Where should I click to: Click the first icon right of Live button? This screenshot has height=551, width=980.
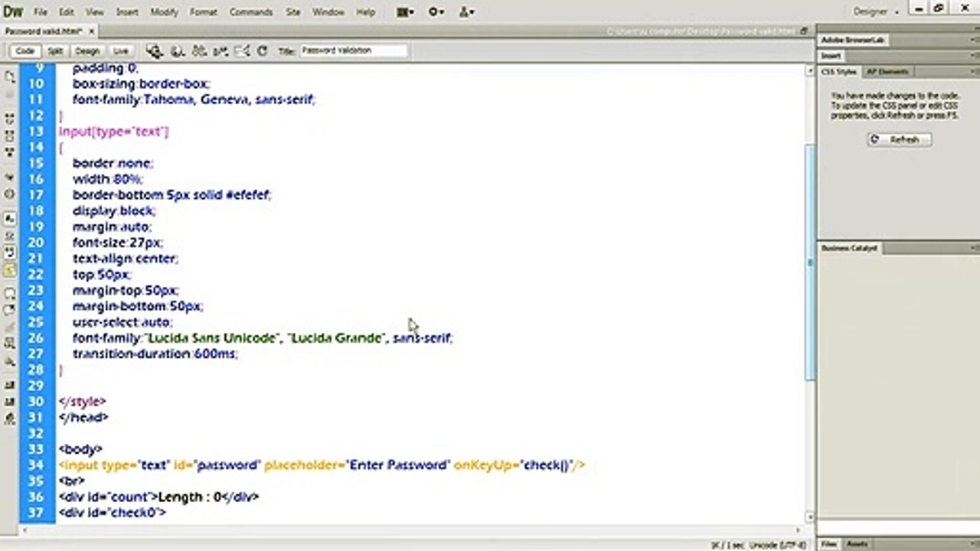tap(155, 51)
